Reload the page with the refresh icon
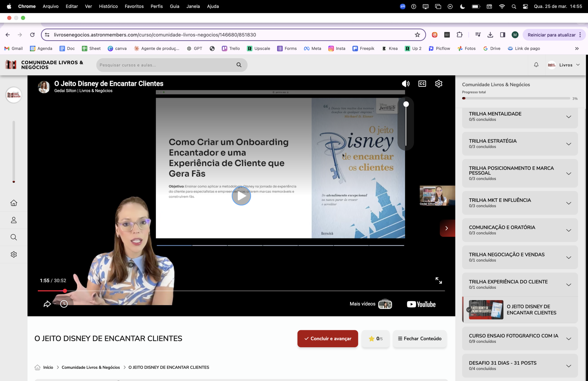 [x=32, y=35]
